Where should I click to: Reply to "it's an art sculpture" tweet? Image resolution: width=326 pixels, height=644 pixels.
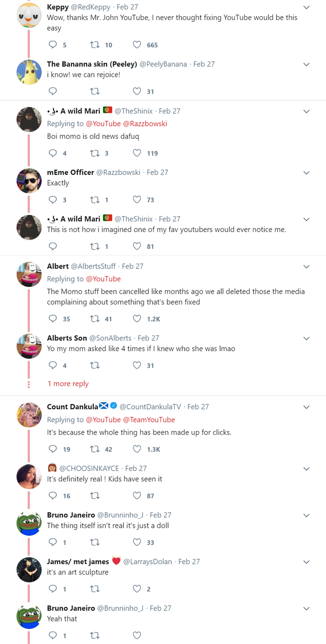click(x=53, y=589)
